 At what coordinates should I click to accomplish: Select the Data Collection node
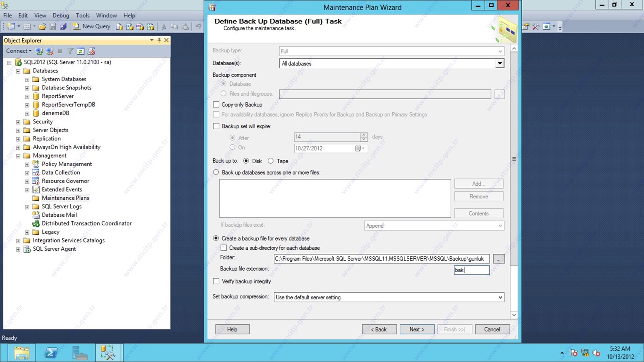pyautogui.click(x=61, y=172)
